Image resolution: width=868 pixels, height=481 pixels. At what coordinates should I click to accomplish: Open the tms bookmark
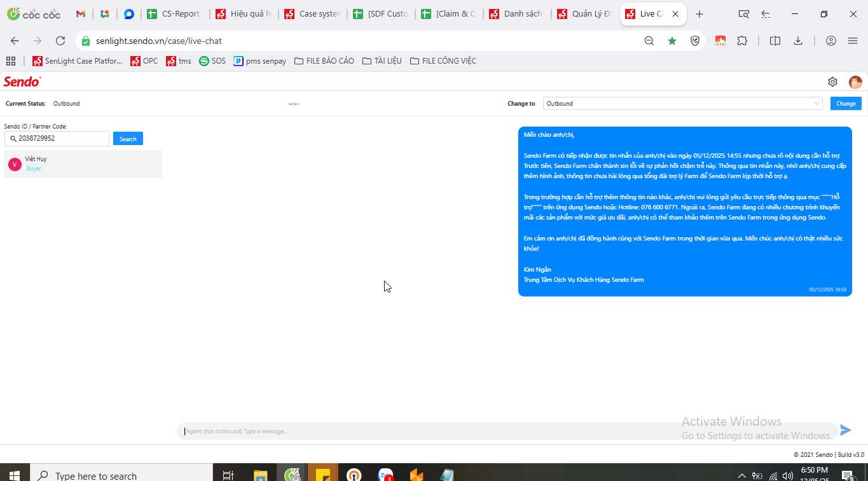coord(179,61)
